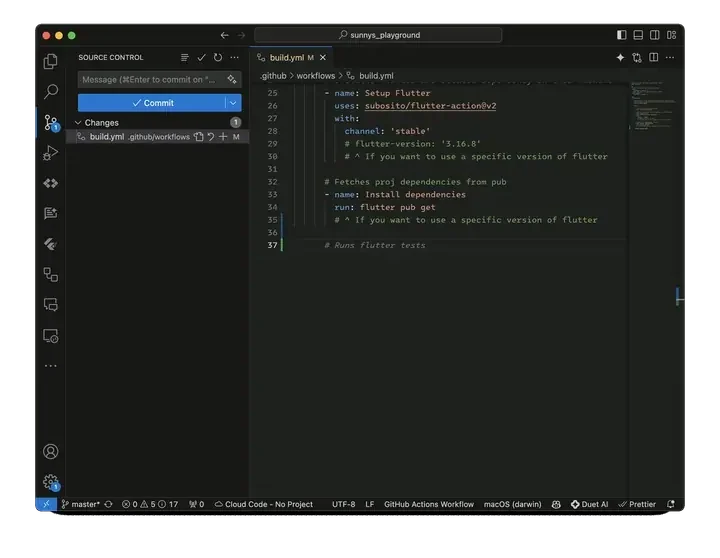Open the Flutter icon in activity bar
This screenshot has width=720, height=558.
coord(51,243)
